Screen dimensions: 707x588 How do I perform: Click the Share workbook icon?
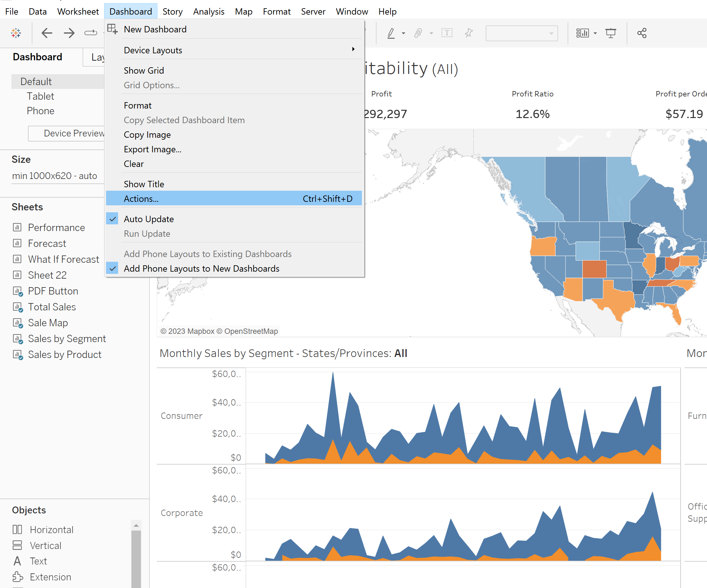click(642, 33)
